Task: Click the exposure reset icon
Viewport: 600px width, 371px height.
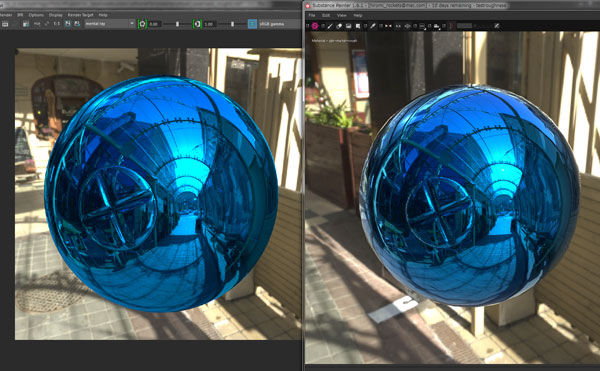Action: [x=142, y=24]
